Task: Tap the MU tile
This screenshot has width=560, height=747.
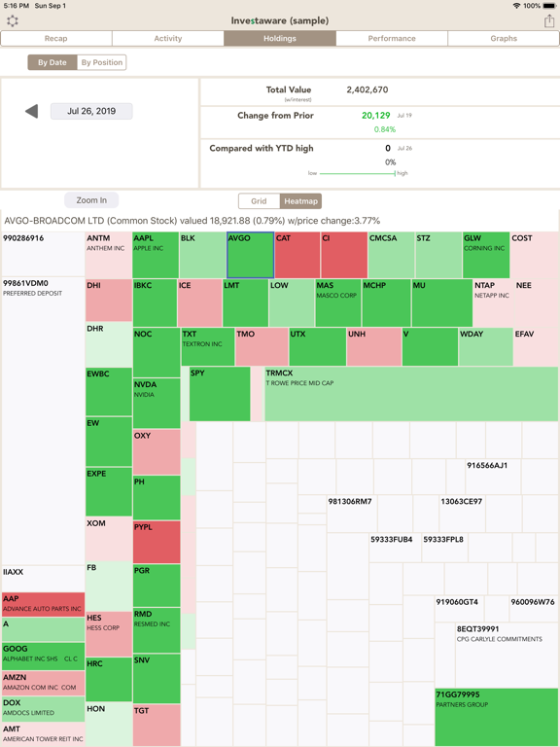Action: coord(442,302)
